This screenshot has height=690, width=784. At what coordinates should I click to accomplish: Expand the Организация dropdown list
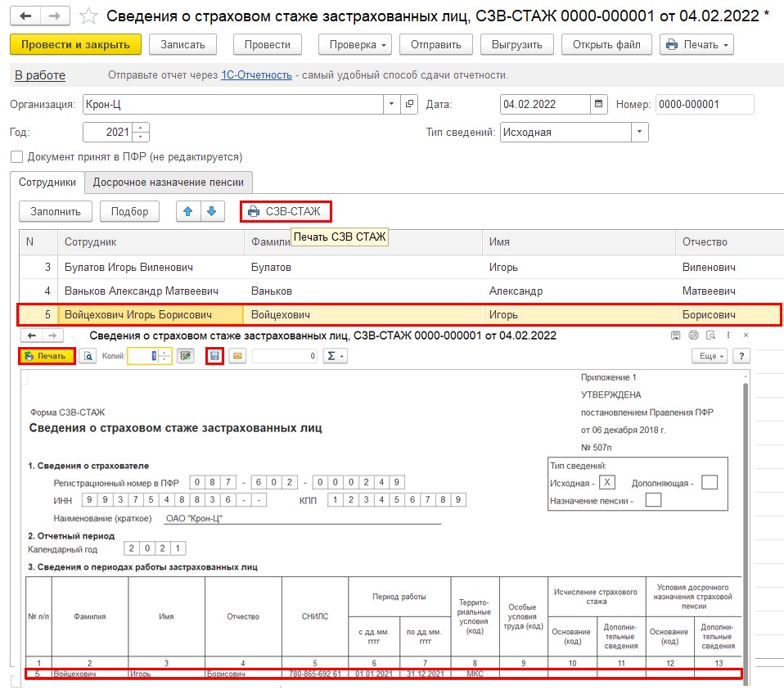coord(392,104)
